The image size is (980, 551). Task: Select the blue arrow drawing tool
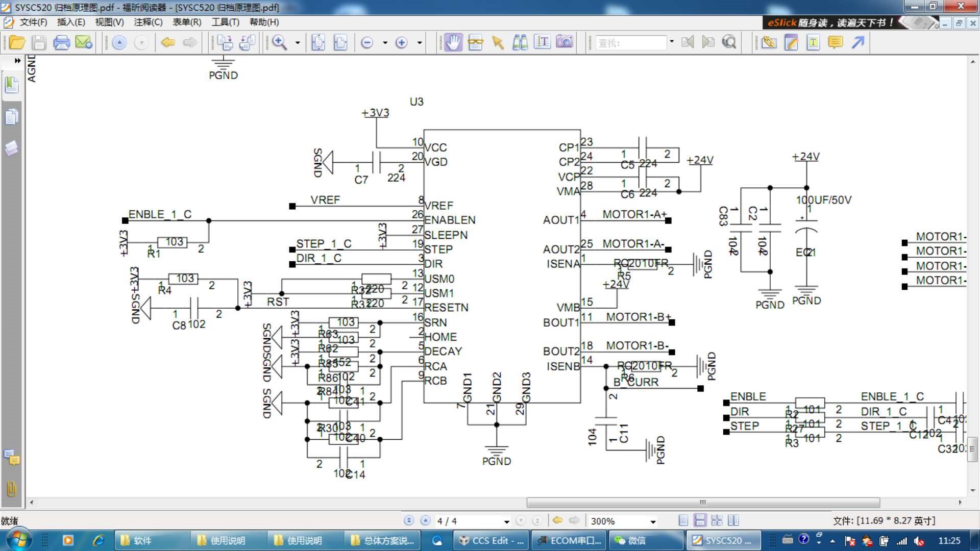pyautogui.click(x=858, y=42)
